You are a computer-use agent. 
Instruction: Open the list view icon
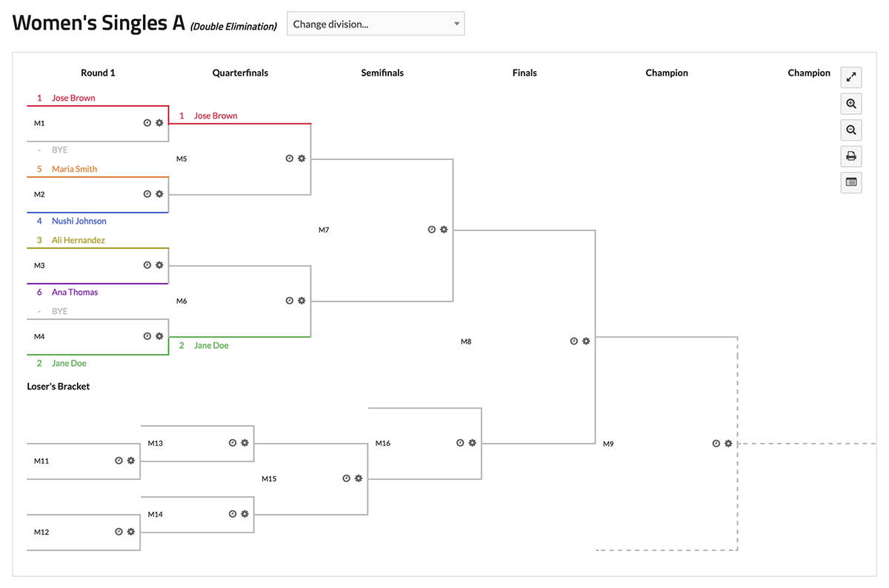851,182
